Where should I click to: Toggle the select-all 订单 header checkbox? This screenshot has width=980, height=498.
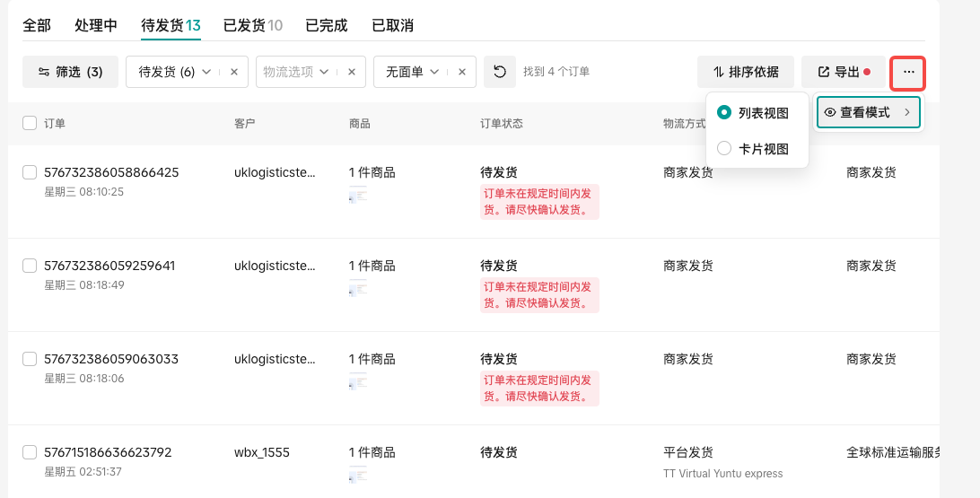pos(30,123)
